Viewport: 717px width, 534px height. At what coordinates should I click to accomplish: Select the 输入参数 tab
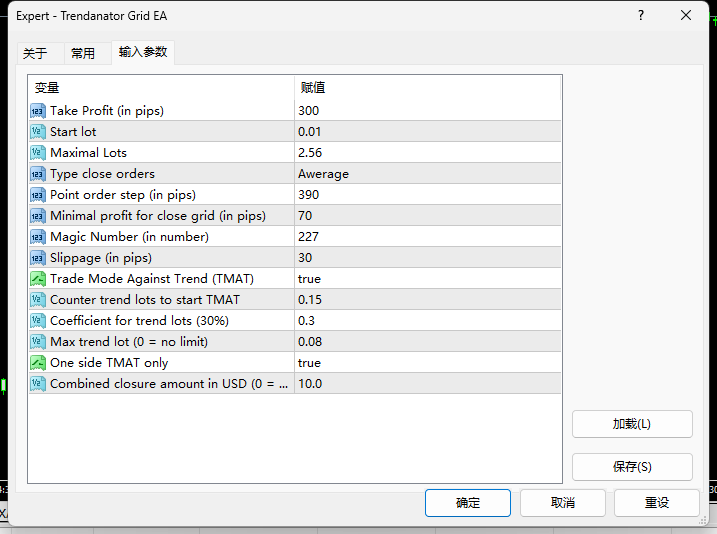pos(143,52)
